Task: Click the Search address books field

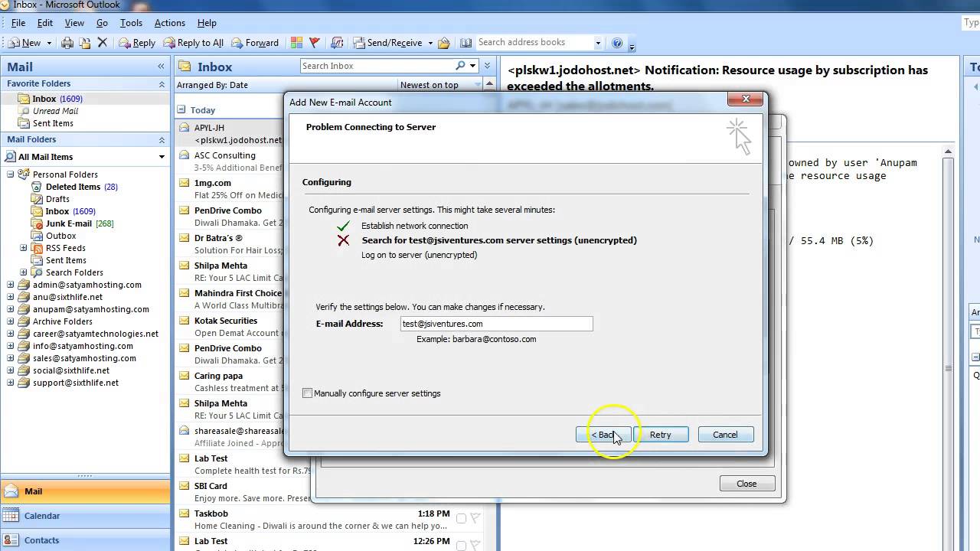Action: point(534,43)
